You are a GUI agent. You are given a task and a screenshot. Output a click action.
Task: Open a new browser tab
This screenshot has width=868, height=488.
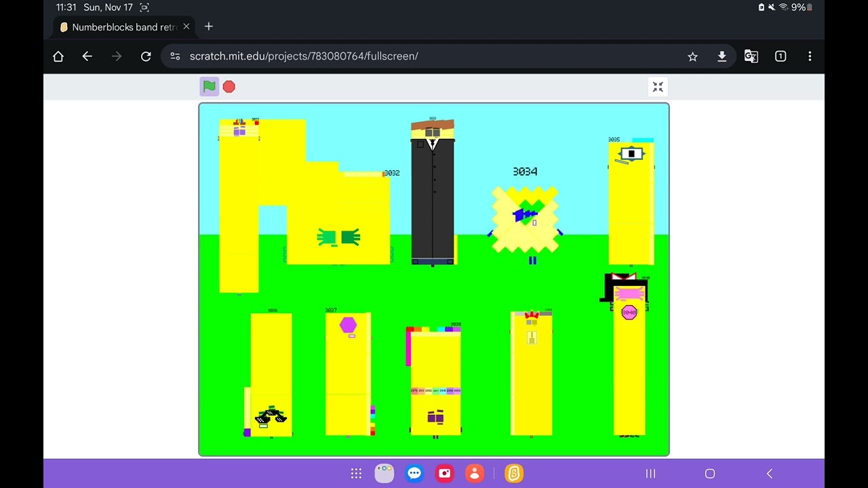pos(209,26)
